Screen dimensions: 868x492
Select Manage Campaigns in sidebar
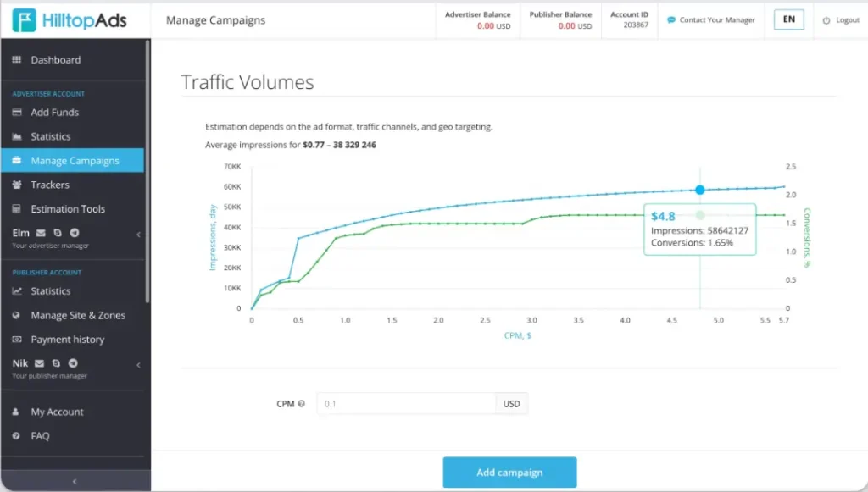tap(73, 160)
